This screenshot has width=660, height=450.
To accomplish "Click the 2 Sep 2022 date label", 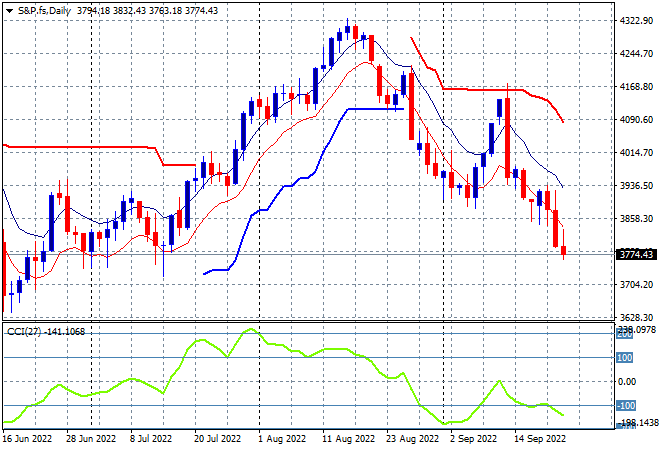I will pyautogui.click(x=474, y=439).
